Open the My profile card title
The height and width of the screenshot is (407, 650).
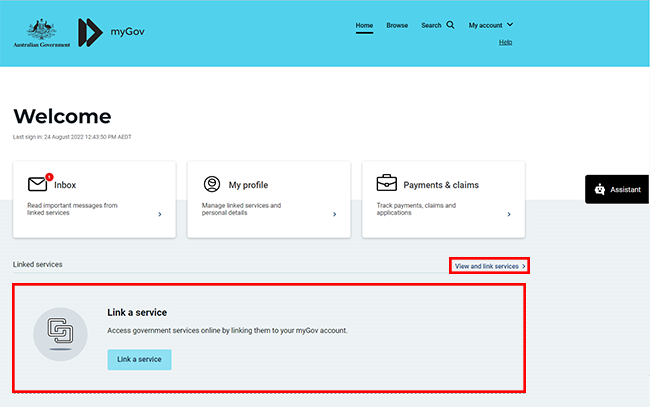pos(248,185)
